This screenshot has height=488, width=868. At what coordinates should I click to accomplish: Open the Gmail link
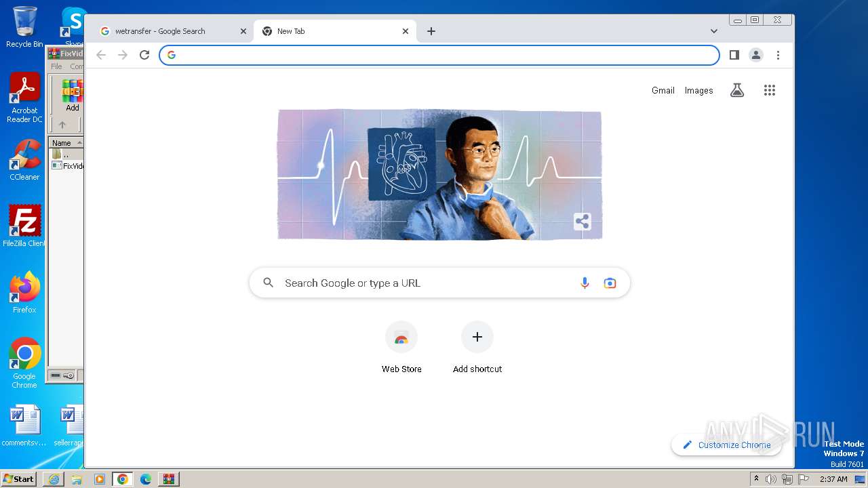coord(663,90)
